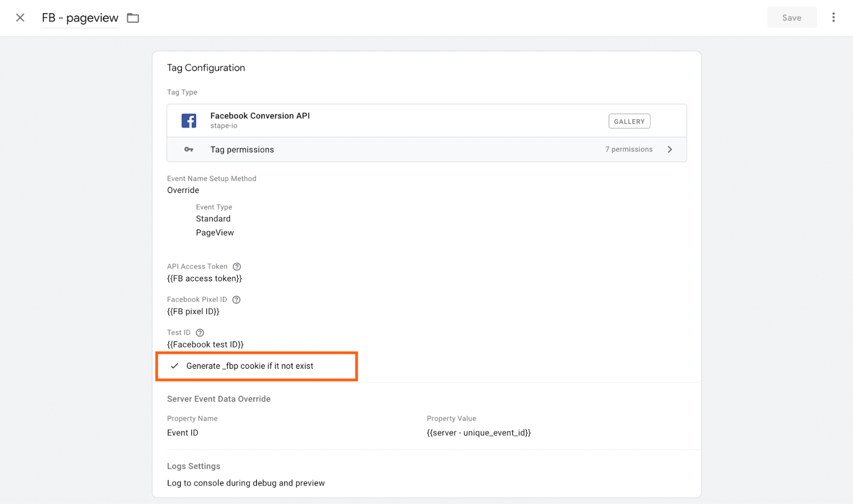Click the Save button
This screenshot has height=504, width=853.
click(x=792, y=18)
